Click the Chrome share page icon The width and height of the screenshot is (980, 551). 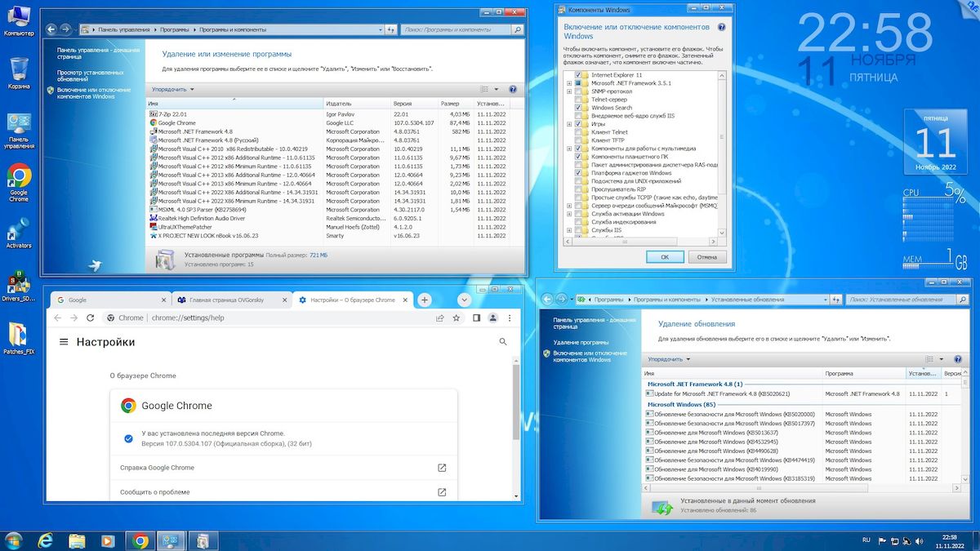pos(439,318)
